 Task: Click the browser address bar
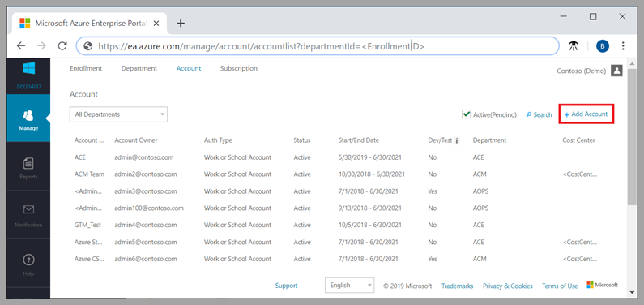pos(318,46)
